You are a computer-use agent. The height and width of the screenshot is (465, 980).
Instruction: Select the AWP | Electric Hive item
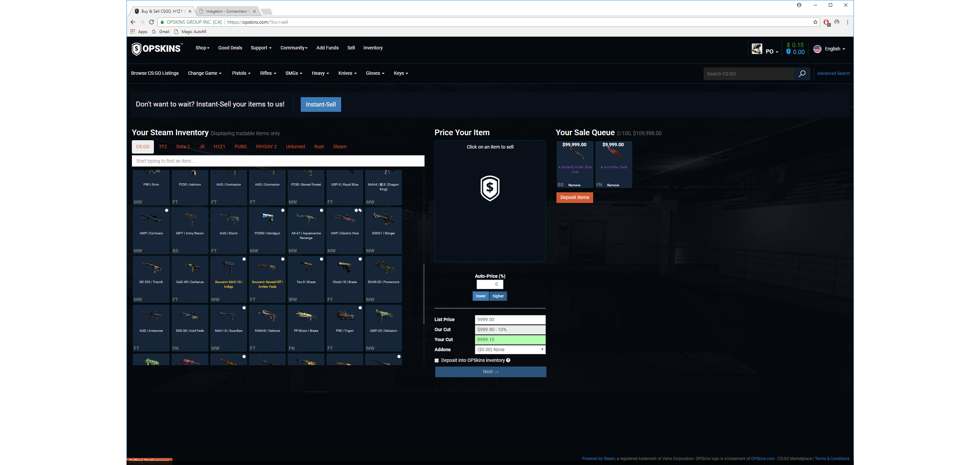(x=345, y=231)
